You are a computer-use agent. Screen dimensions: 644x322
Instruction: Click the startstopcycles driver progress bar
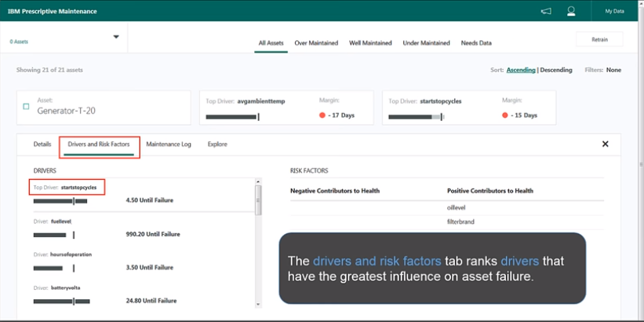click(60, 201)
